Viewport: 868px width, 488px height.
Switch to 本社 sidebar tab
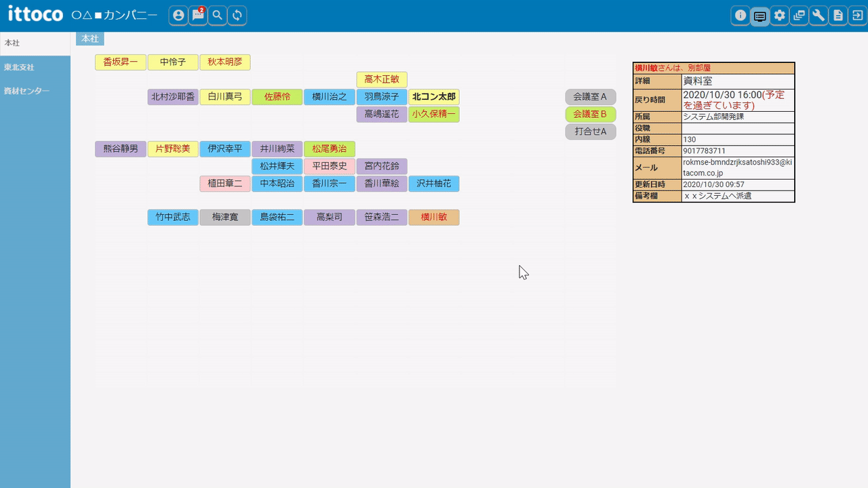point(35,43)
